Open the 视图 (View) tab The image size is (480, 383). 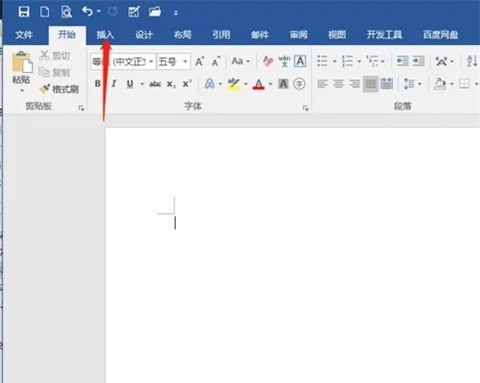click(x=337, y=35)
